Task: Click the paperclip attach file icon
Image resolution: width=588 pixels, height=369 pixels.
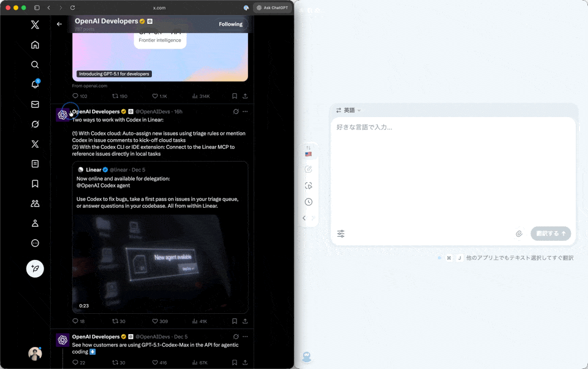Action: [519, 234]
